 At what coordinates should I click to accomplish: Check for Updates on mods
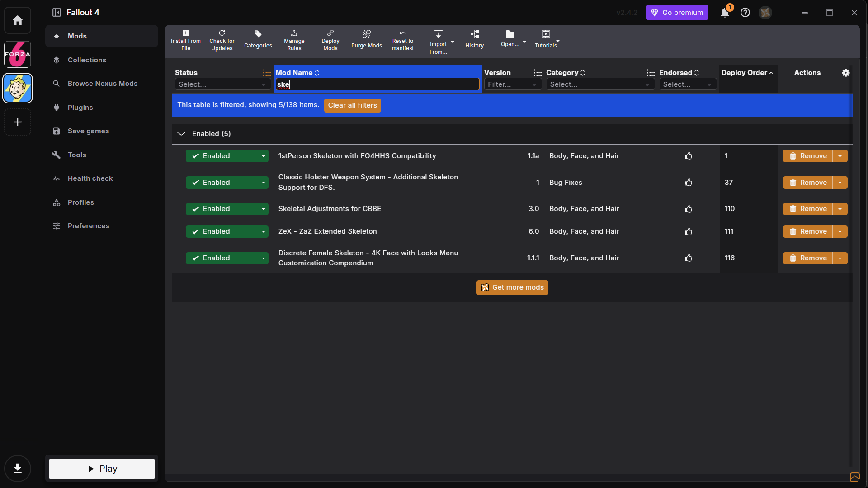[222, 41]
